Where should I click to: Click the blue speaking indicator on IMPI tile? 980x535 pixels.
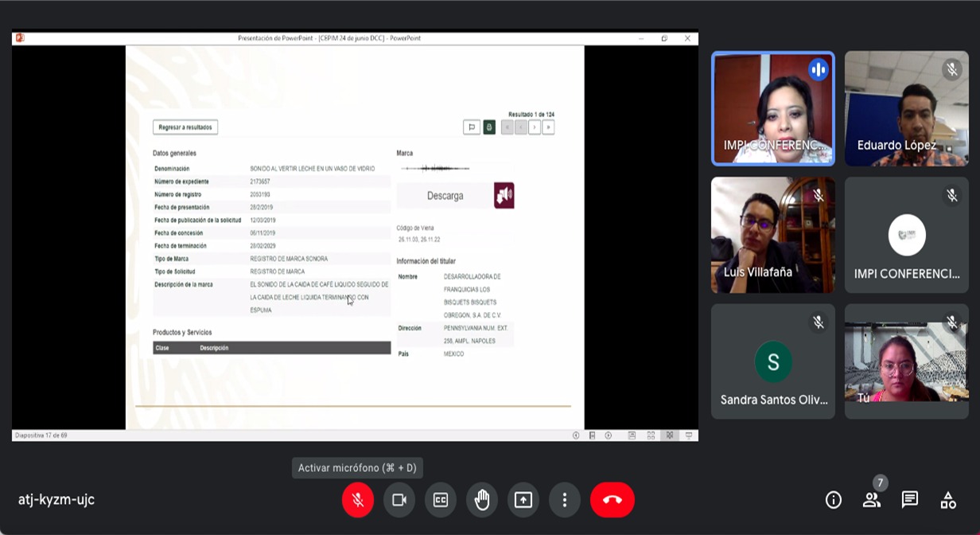818,69
